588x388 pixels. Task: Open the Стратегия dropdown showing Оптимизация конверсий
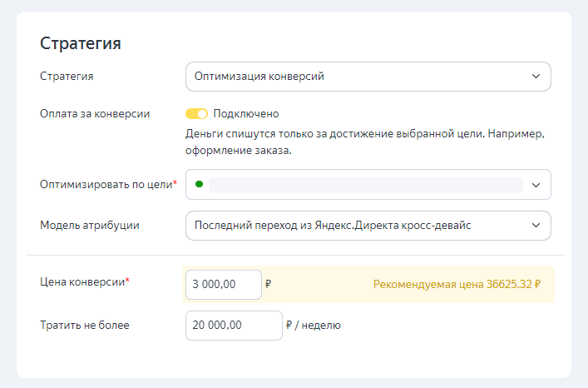coord(358,77)
